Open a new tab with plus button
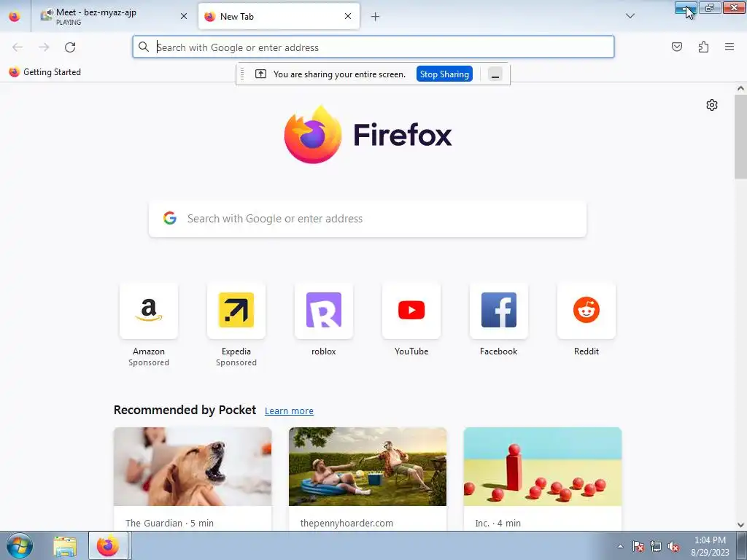 pyautogui.click(x=376, y=17)
